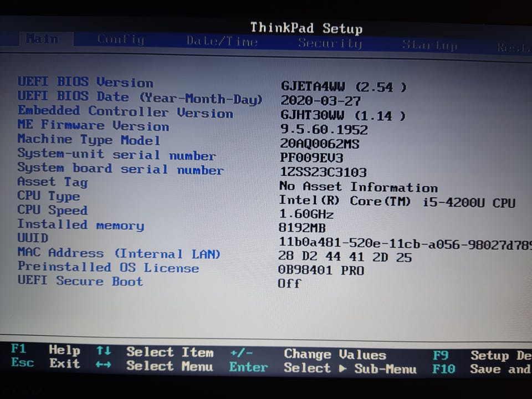Click the Enter key hint
Viewport: 532px width, 399px height.
248,367
